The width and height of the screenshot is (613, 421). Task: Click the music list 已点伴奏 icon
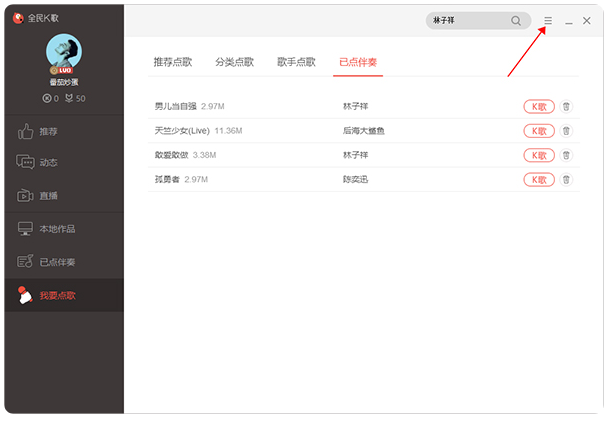25,261
